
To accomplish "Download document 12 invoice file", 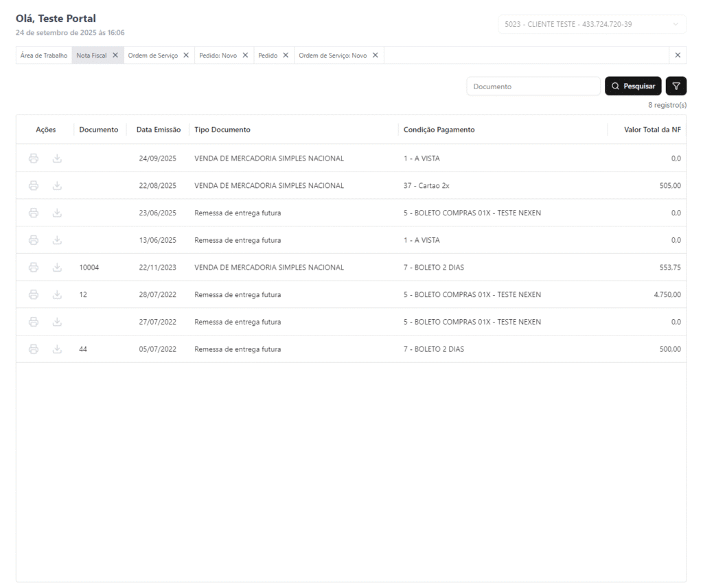I will (x=57, y=295).
